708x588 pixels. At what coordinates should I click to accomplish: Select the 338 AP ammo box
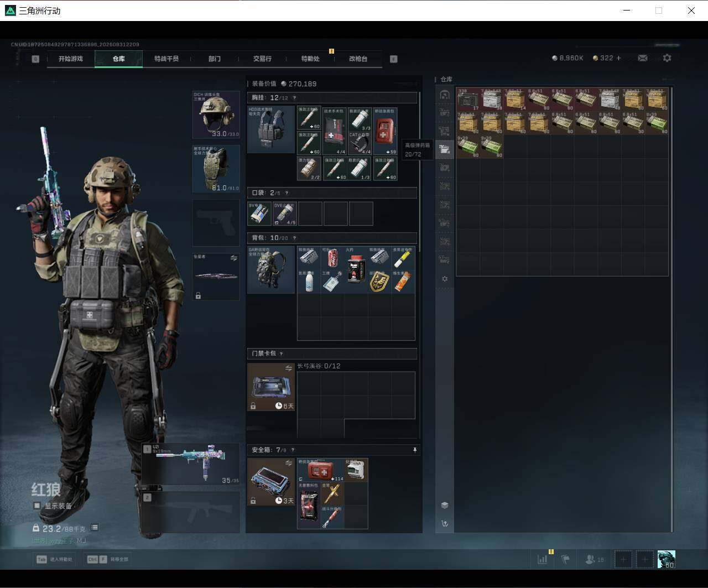click(x=468, y=99)
